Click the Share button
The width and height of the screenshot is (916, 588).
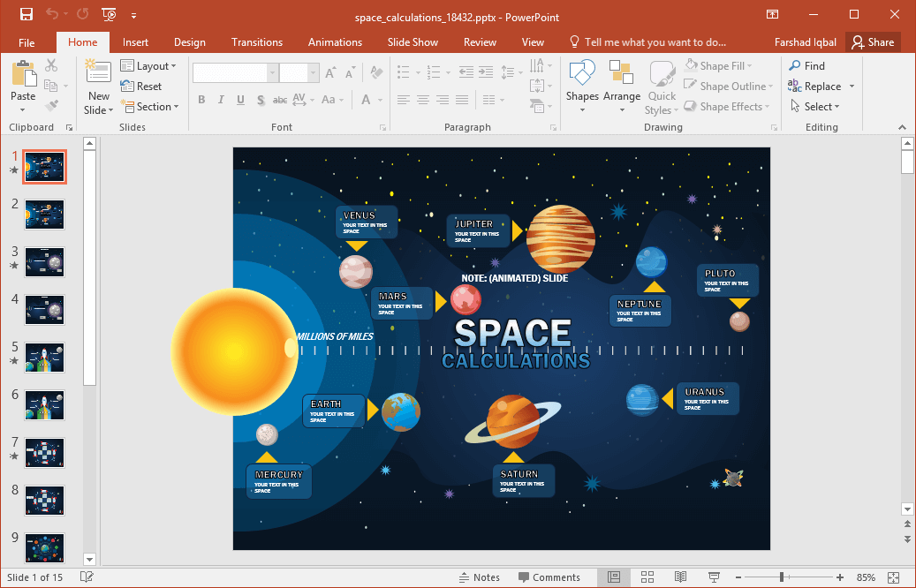pyautogui.click(x=873, y=42)
